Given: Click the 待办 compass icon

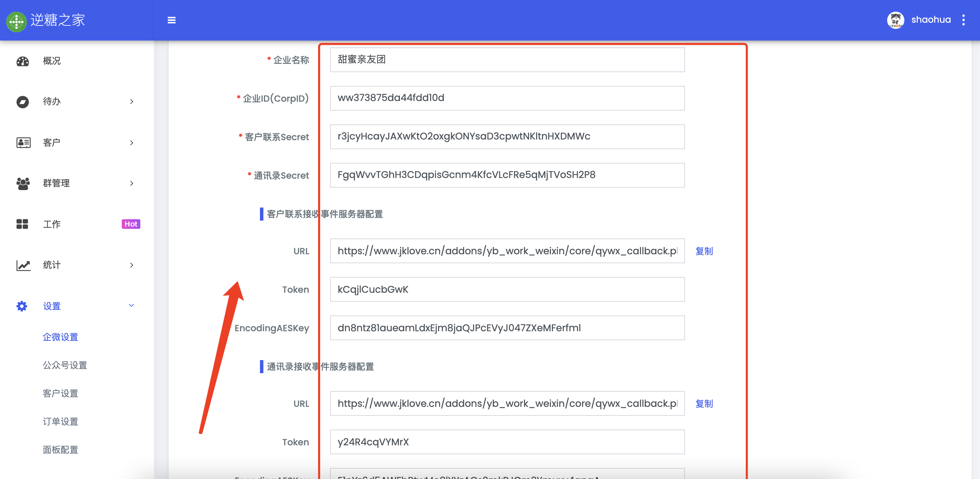Looking at the screenshot, I should pyautogui.click(x=23, y=102).
